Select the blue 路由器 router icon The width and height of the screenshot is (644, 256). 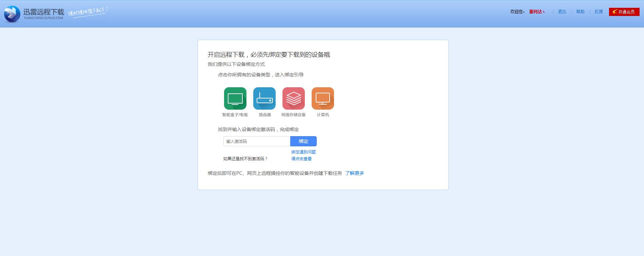point(264,98)
